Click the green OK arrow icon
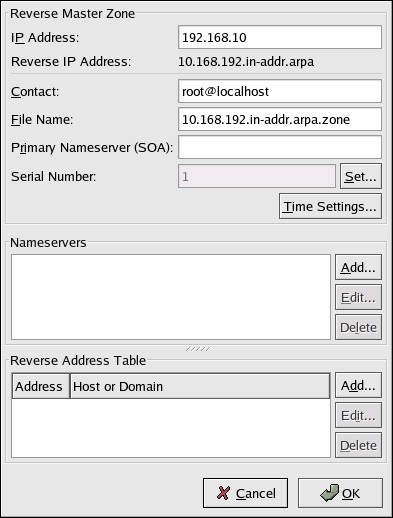 pos(329,493)
